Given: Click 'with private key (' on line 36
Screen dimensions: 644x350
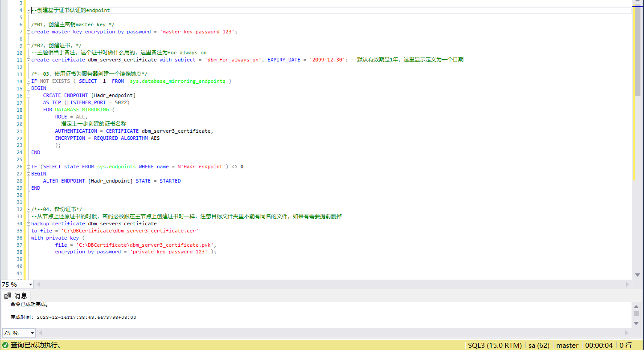Looking at the screenshot, I should point(58,238).
